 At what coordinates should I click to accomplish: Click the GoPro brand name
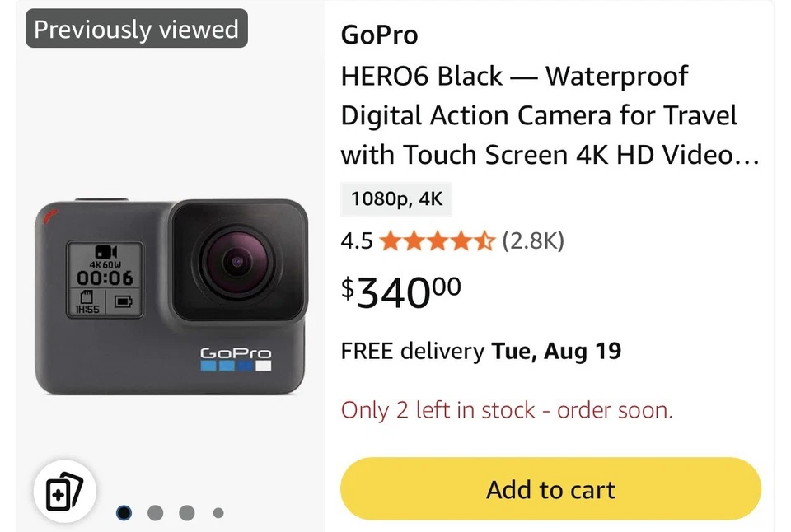click(379, 35)
